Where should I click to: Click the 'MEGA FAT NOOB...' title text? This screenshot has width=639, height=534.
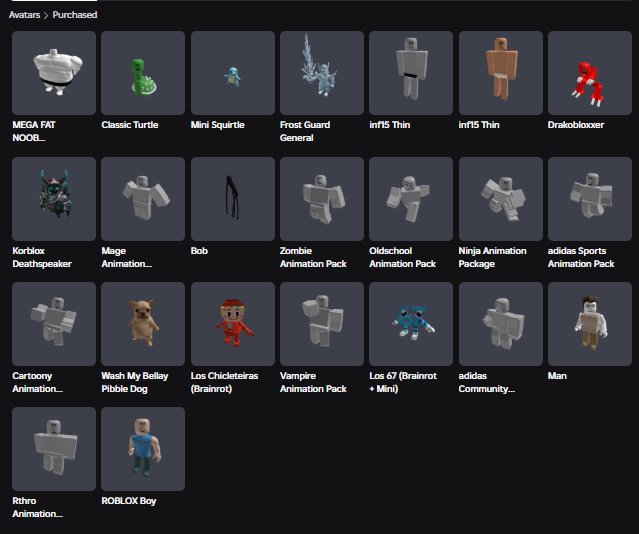[x=34, y=131]
